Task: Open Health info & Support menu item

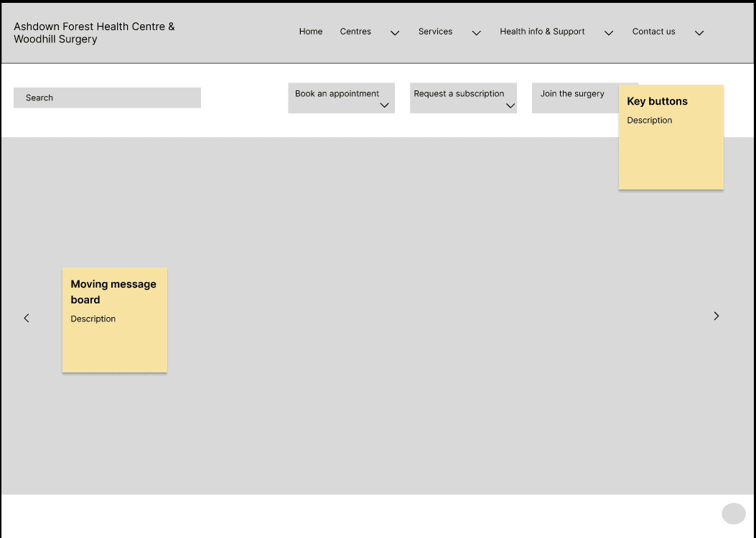Action: pyautogui.click(x=542, y=32)
